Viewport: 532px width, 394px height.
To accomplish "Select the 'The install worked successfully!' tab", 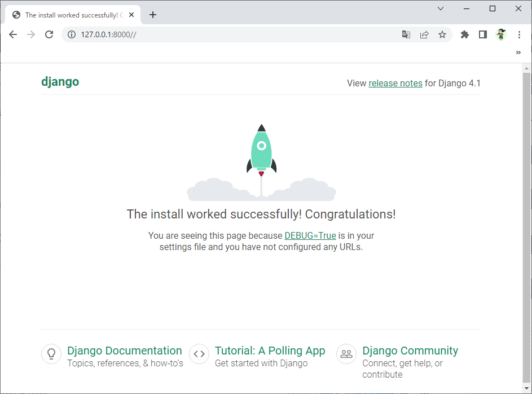I will [x=73, y=15].
